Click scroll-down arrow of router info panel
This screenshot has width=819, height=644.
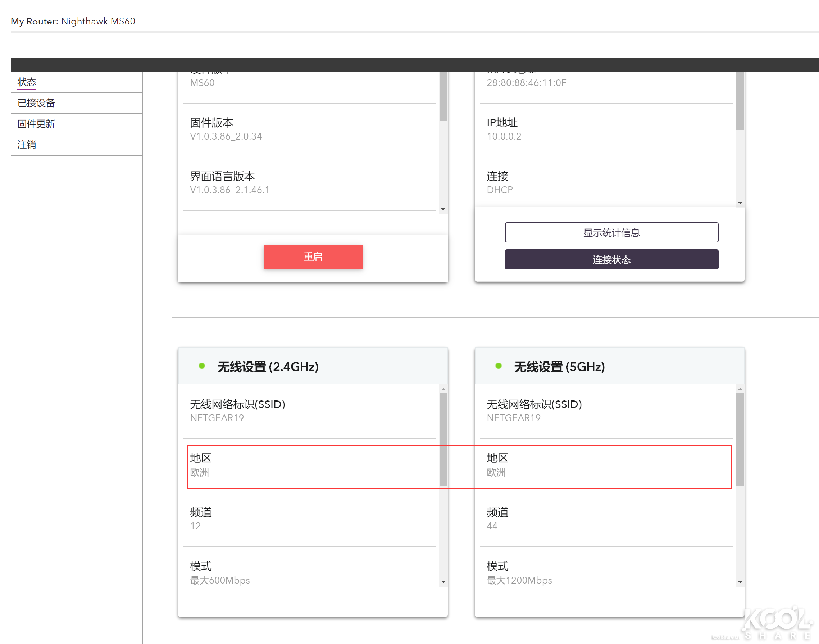[443, 209]
